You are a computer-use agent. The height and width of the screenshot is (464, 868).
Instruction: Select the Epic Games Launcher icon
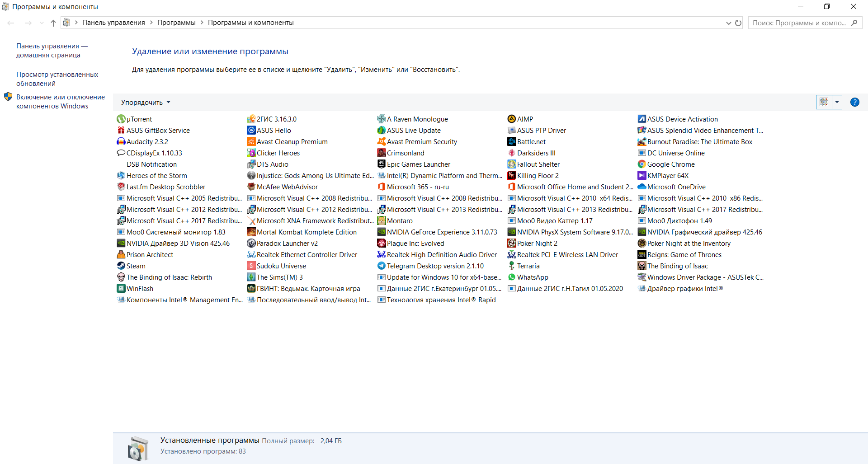coord(381,164)
